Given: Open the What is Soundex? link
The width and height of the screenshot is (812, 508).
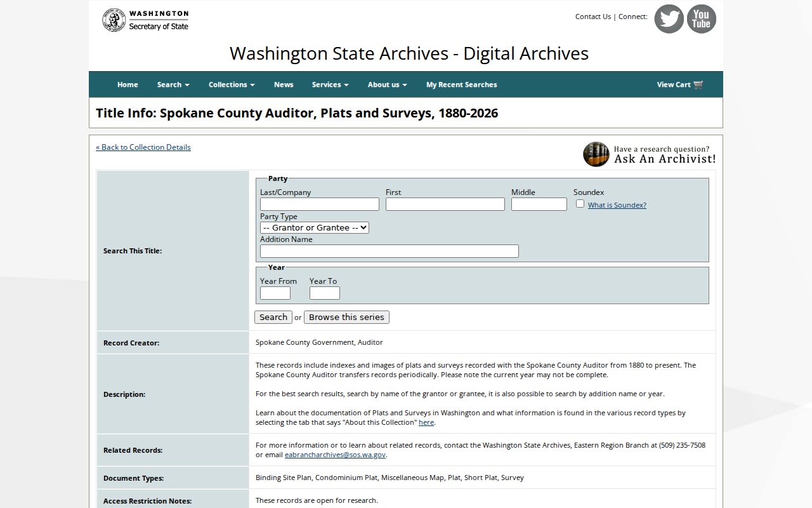Looking at the screenshot, I should click(617, 205).
